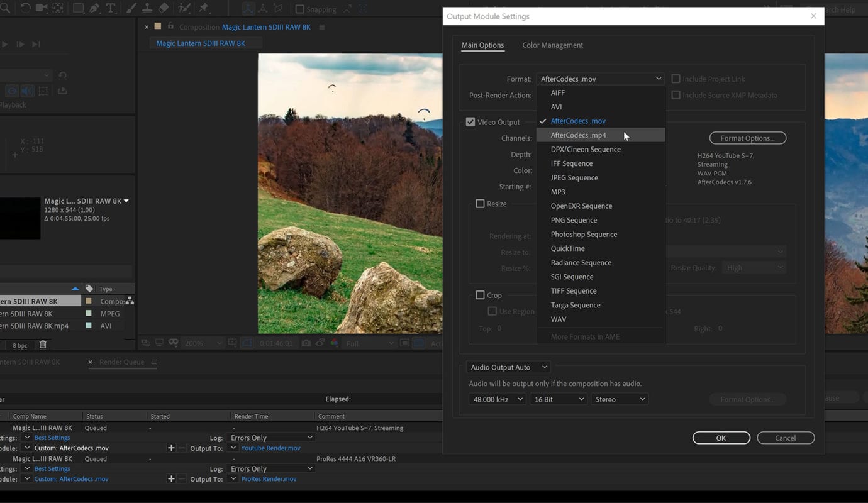Uncheck the Video Output checkbox

pyautogui.click(x=470, y=122)
